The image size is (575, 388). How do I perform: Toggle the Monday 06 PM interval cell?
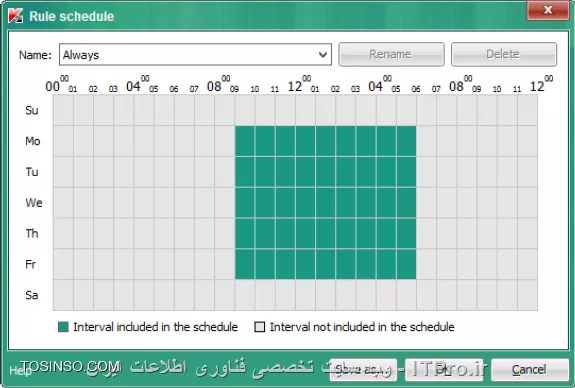click(426, 141)
